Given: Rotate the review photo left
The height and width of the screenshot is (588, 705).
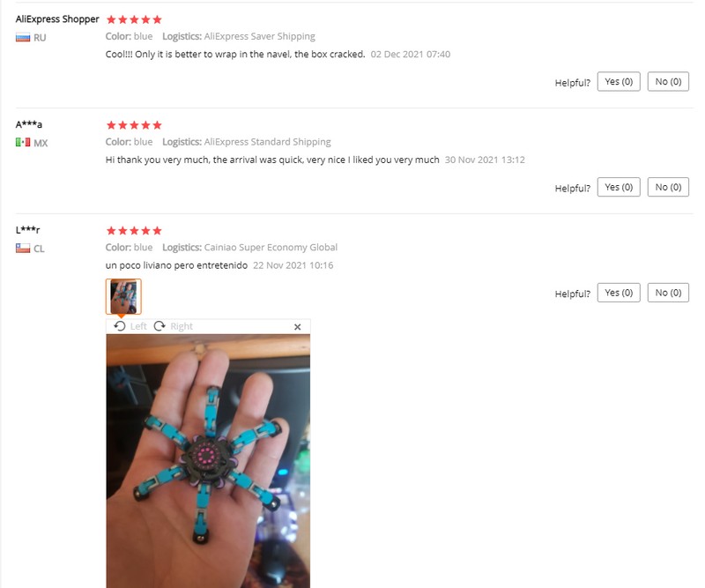Looking at the screenshot, I should pos(130,326).
